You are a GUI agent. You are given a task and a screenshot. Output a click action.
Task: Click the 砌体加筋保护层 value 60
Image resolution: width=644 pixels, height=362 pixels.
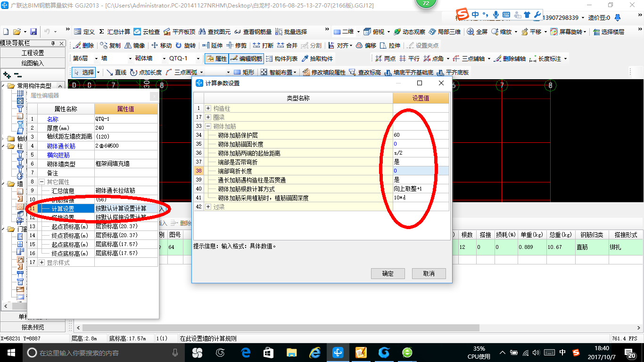421,135
